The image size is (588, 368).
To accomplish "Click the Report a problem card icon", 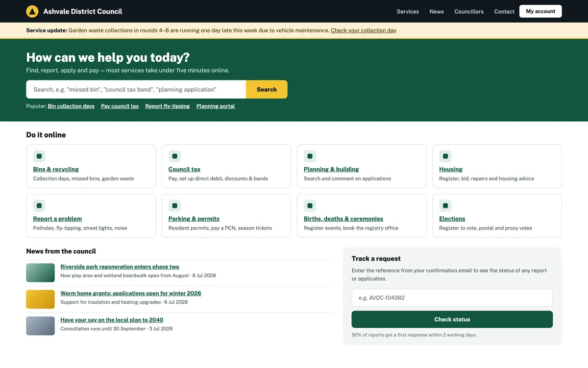I will (39, 206).
